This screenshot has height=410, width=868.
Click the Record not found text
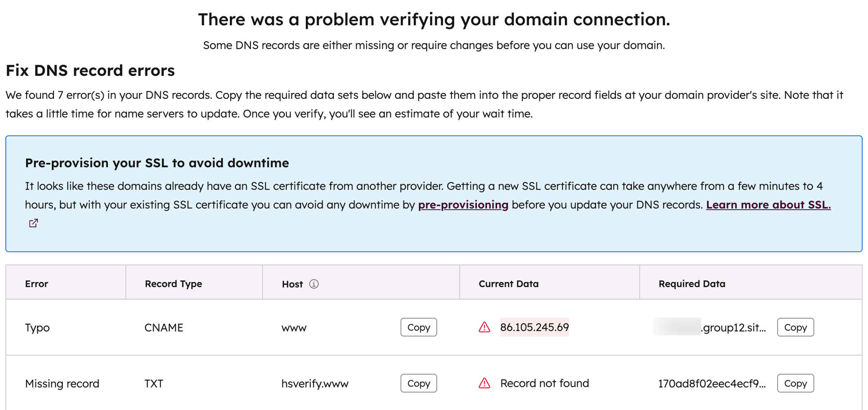pos(544,383)
